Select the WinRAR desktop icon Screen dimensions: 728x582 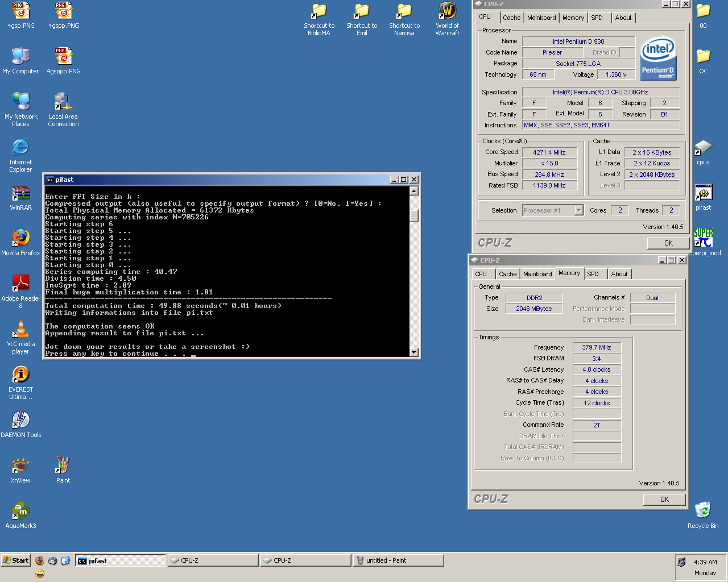(20, 197)
